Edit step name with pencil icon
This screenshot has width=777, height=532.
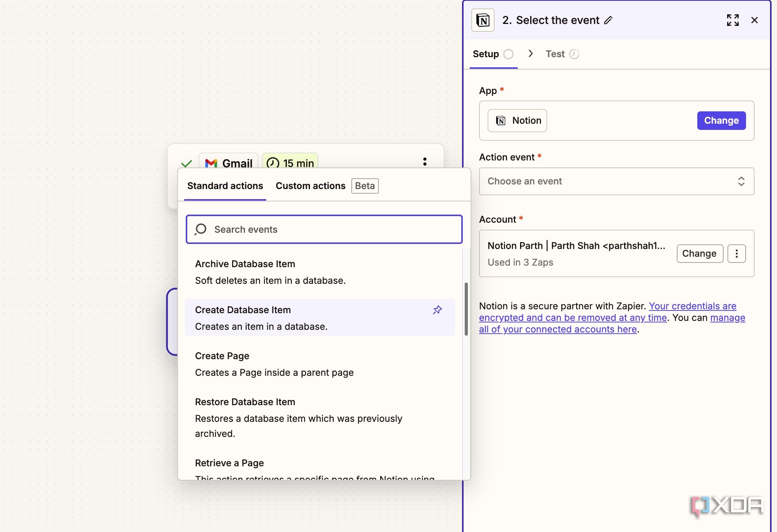608,20
